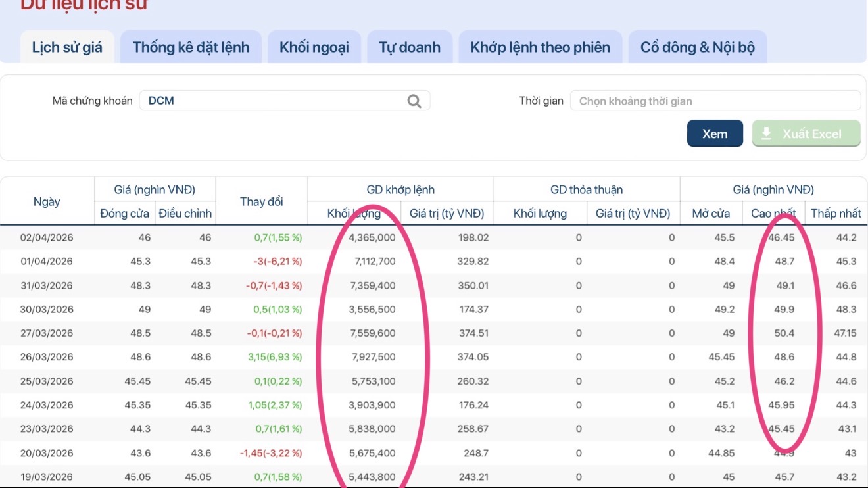This screenshot has width=868, height=488.
Task: Open Cổ đông & Nội bộ tab
Action: pos(698,47)
